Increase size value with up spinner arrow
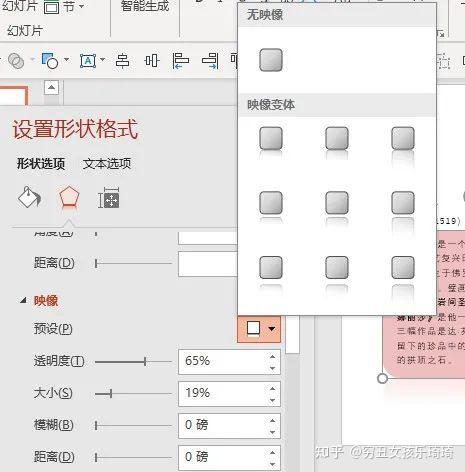The image size is (465, 472). coord(273,388)
